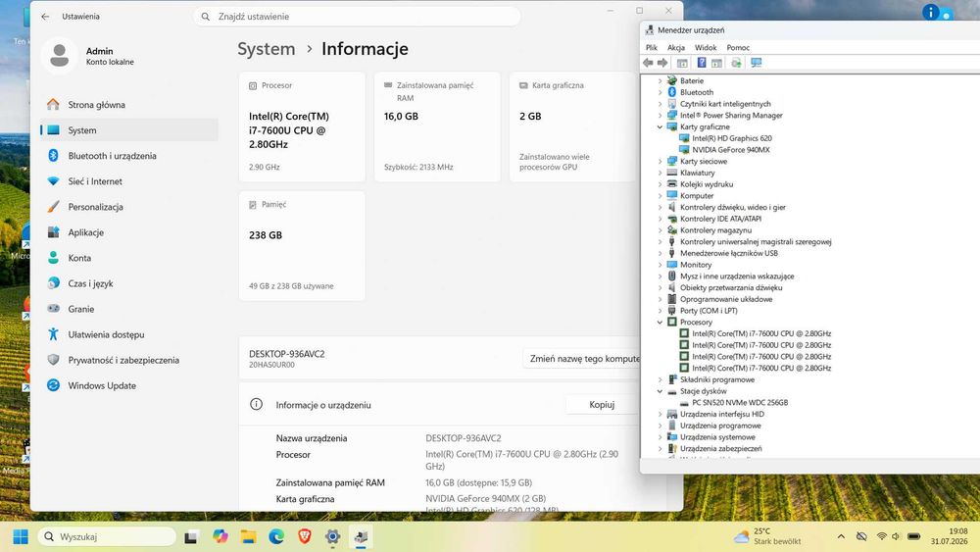The width and height of the screenshot is (980, 552).
Task: Launch Copilot from the taskbar
Action: [x=220, y=536]
